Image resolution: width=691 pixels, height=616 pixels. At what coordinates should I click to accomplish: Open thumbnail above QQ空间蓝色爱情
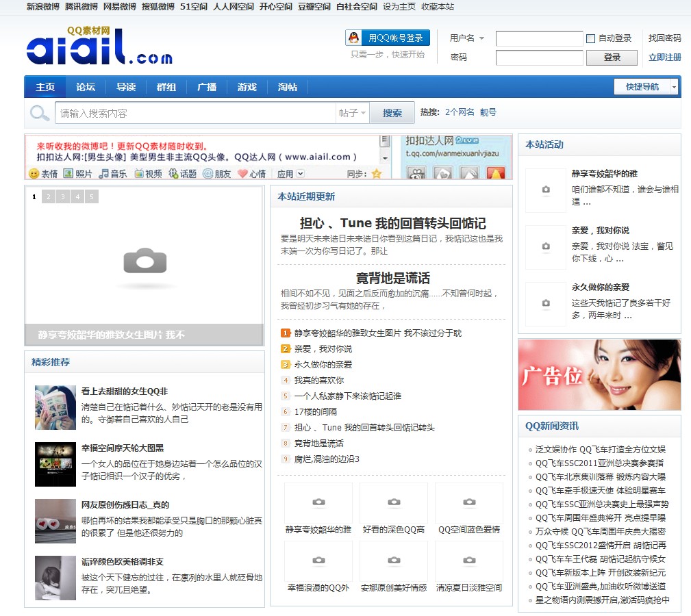click(469, 502)
